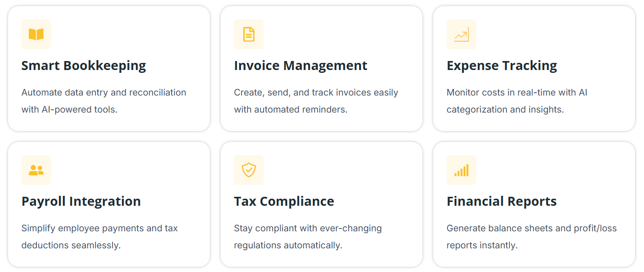This screenshot has height=272, width=644.
Task: Click the 'categorization and insights.' text line
Action: coord(505,110)
